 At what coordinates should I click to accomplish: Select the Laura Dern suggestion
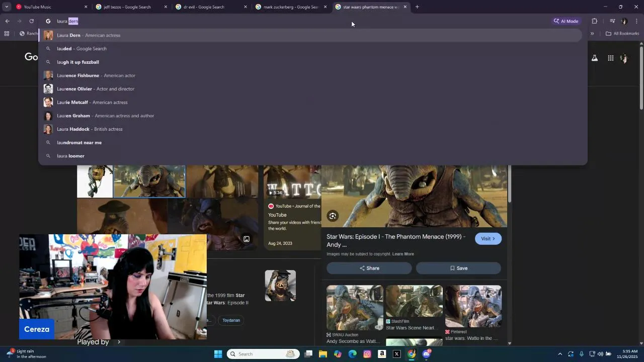[310, 35]
